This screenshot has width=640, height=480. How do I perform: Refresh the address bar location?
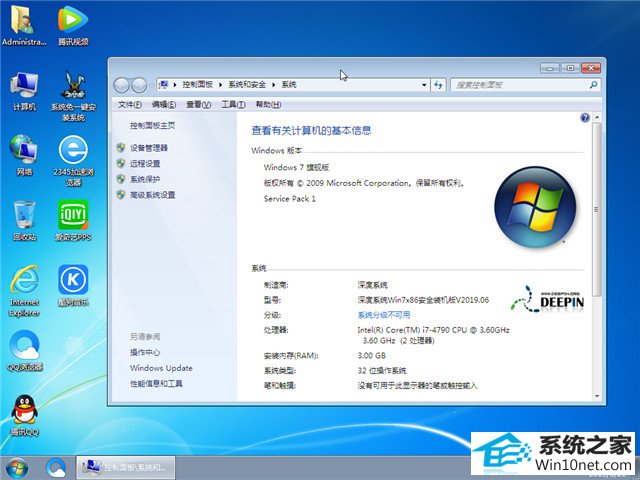pyautogui.click(x=438, y=85)
